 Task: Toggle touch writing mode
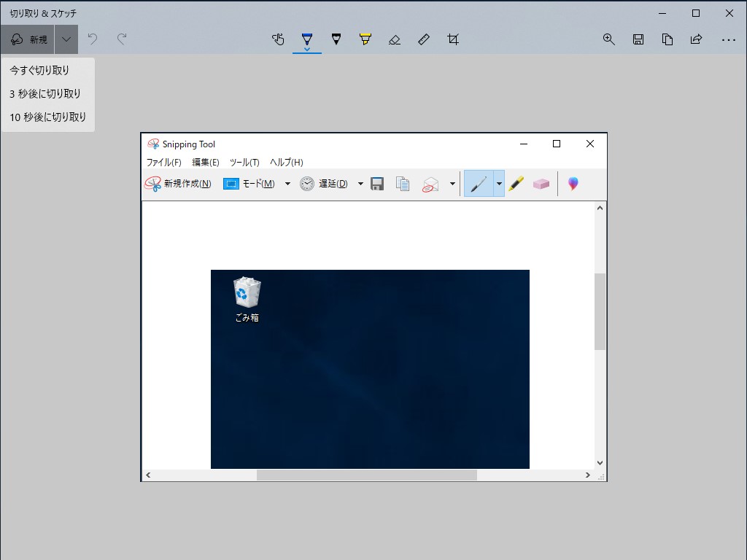278,39
